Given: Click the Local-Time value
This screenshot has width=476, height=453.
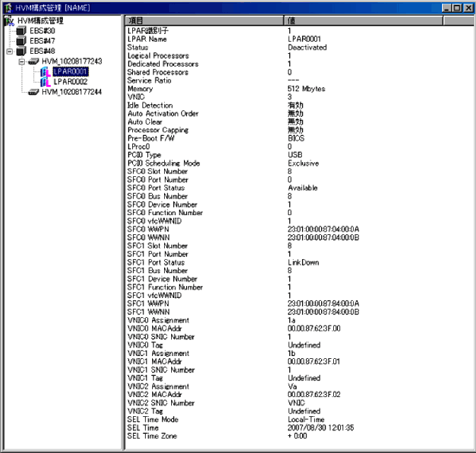Looking at the screenshot, I should (306, 420).
